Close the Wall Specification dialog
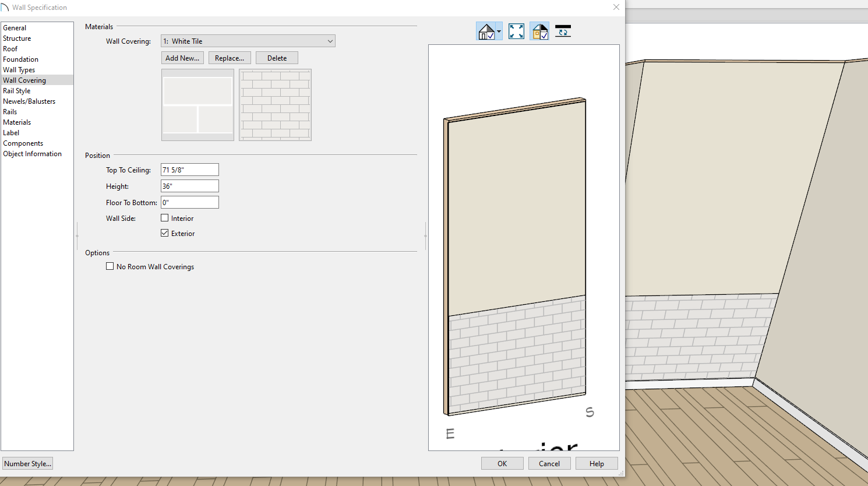 [616, 8]
